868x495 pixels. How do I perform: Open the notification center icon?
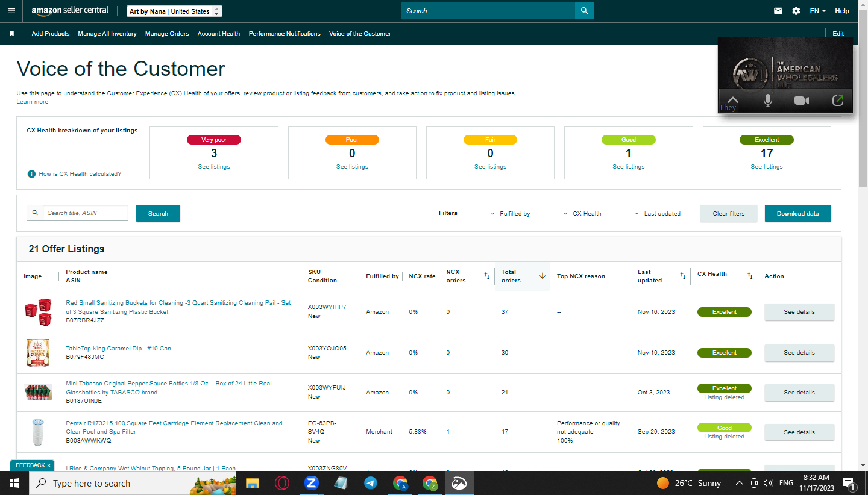[849, 483]
